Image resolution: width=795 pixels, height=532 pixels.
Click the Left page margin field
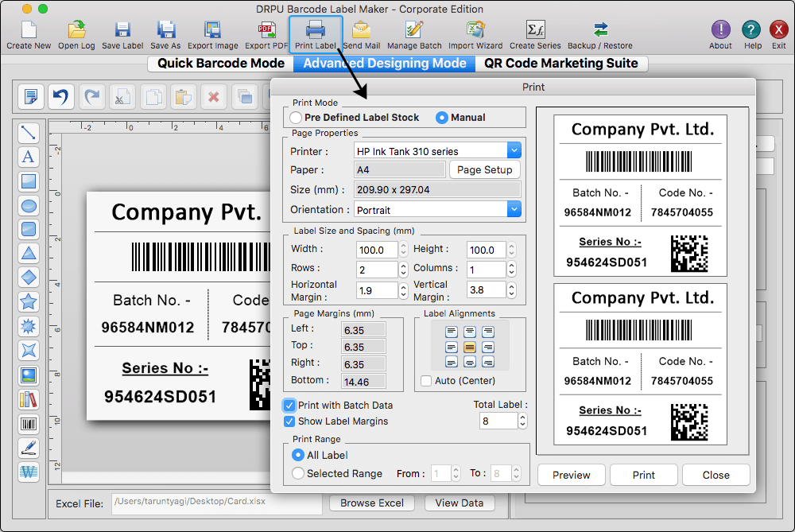pyautogui.click(x=363, y=330)
